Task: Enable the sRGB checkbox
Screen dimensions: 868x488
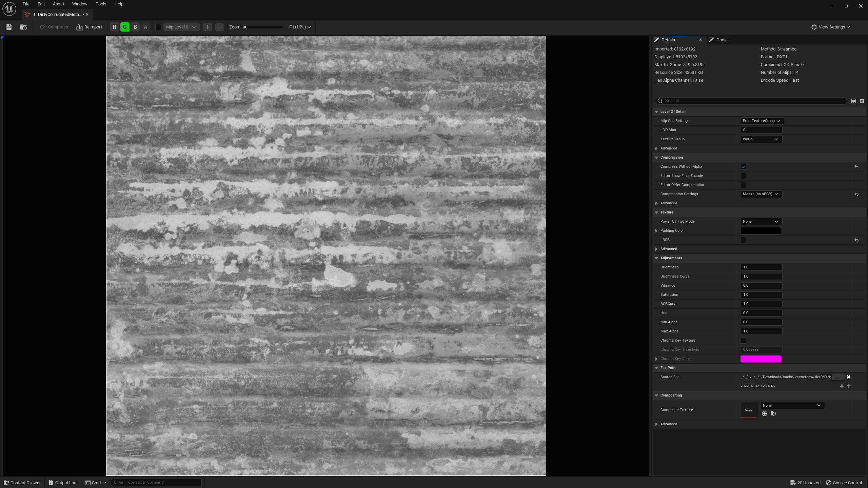Action: (x=743, y=240)
